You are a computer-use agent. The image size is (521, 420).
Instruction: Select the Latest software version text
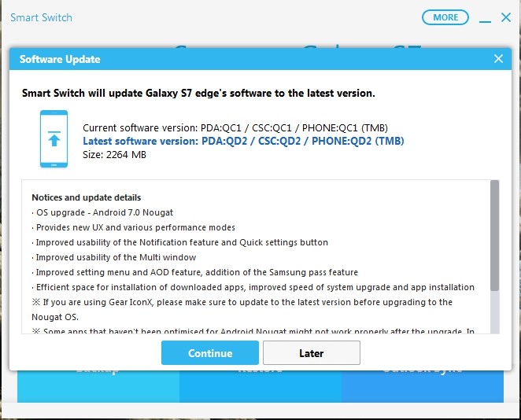[x=243, y=141]
